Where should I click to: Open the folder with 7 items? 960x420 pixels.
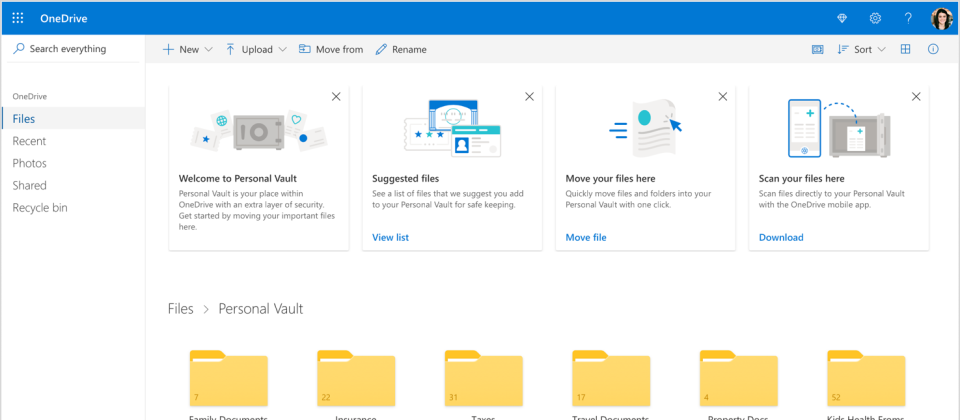(x=228, y=378)
